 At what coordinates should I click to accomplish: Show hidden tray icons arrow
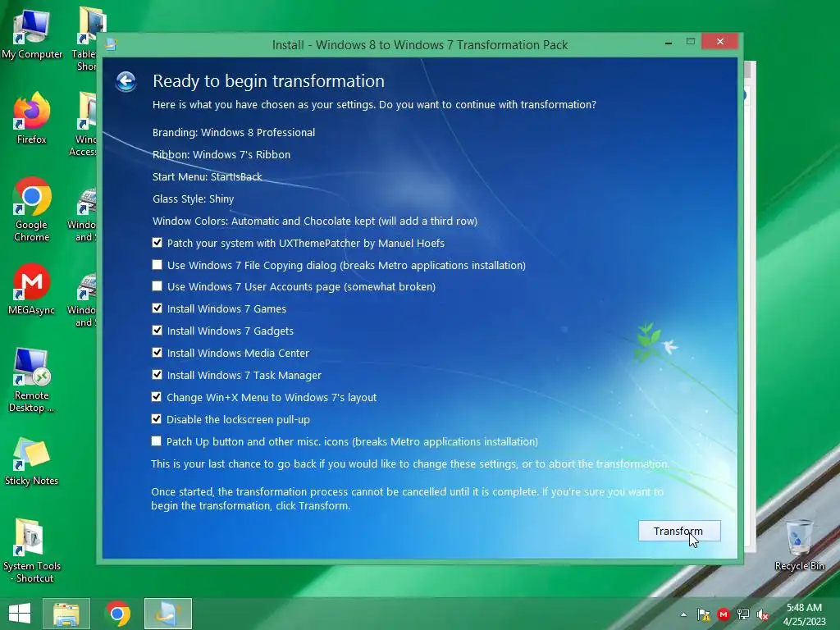coord(683,614)
